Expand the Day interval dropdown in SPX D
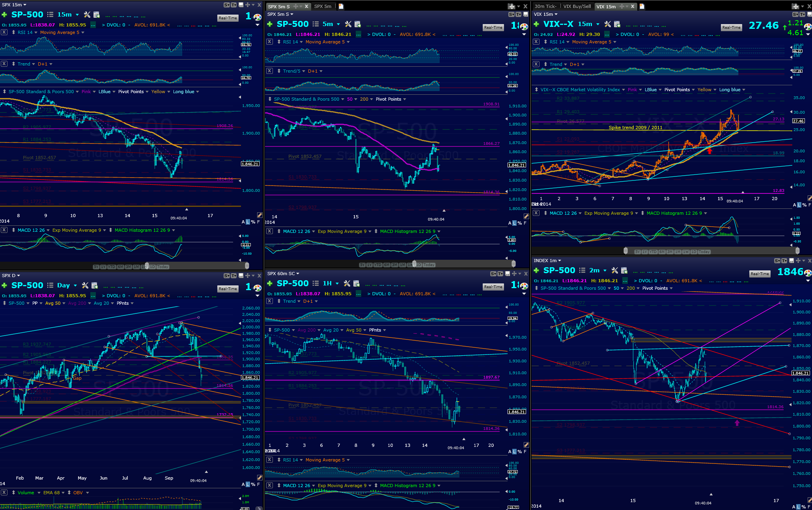 pyautogui.click(x=75, y=285)
